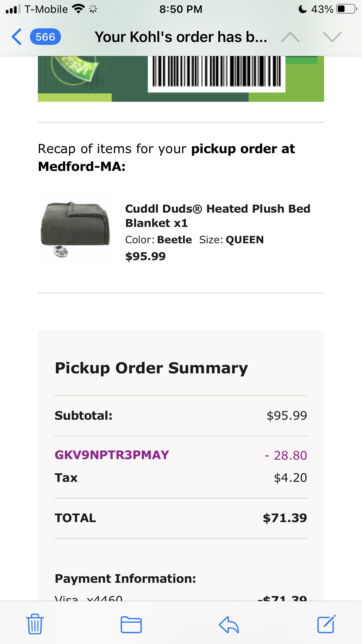The width and height of the screenshot is (362, 644).
Task: Tap the GKV9NPTR3PMAY promo code
Action: [112, 455]
